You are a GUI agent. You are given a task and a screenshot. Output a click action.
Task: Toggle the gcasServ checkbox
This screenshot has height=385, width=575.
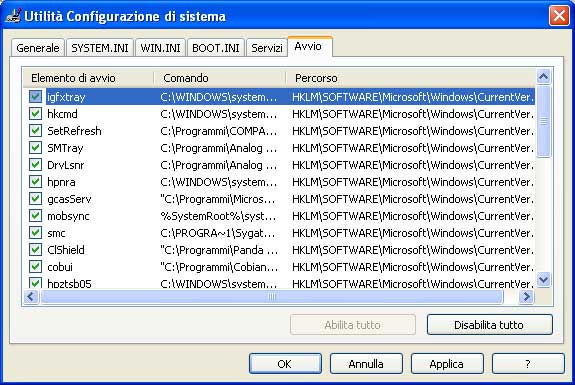point(35,199)
